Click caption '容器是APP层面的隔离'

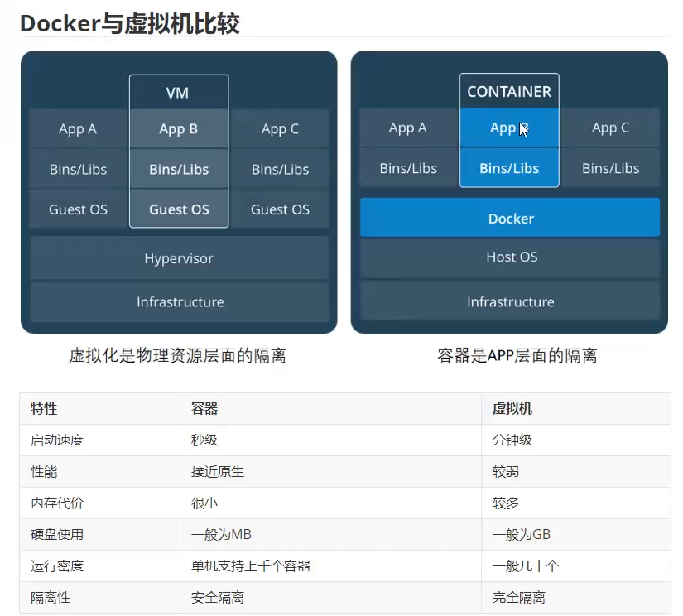pyautogui.click(x=517, y=355)
